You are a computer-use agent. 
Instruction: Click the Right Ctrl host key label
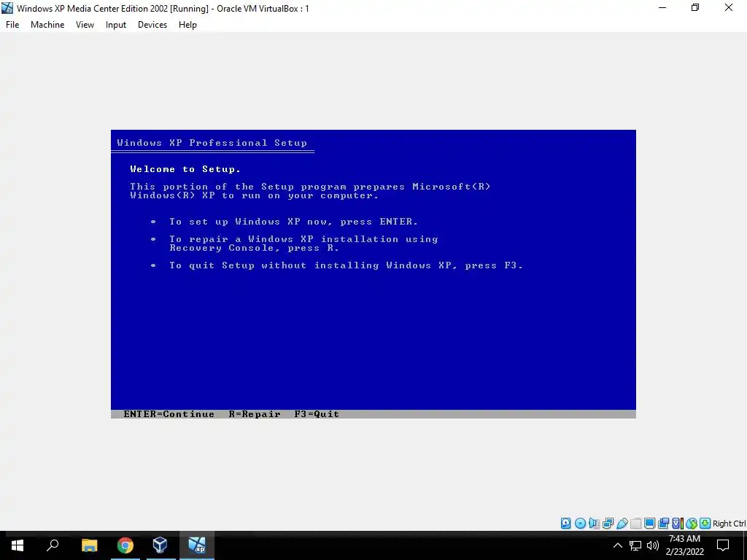pos(729,524)
